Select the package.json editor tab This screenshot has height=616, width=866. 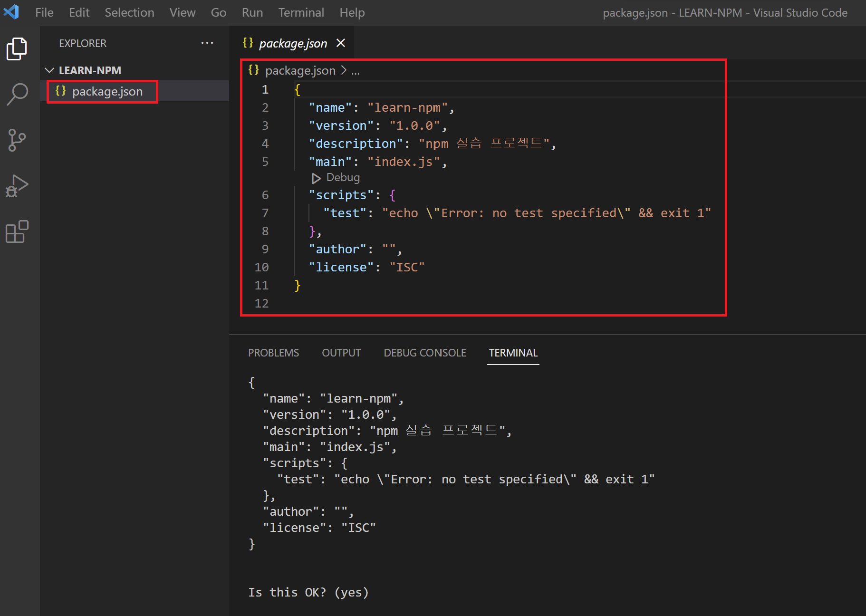click(x=292, y=43)
